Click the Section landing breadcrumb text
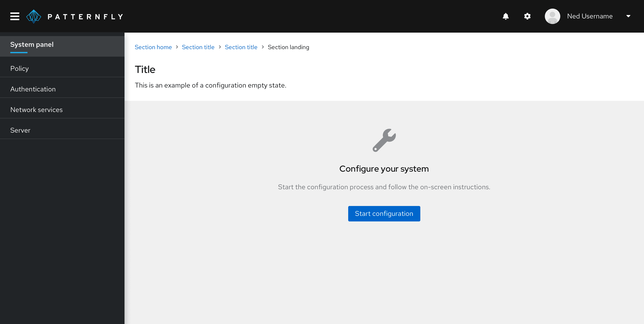The height and width of the screenshot is (324, 644). tap(288, 47)
